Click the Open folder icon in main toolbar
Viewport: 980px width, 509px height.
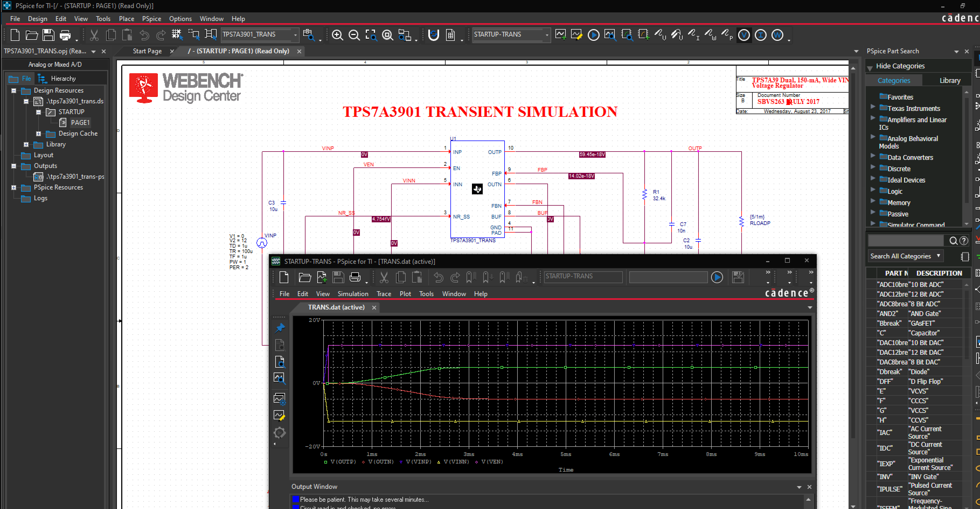pos(32,35)
